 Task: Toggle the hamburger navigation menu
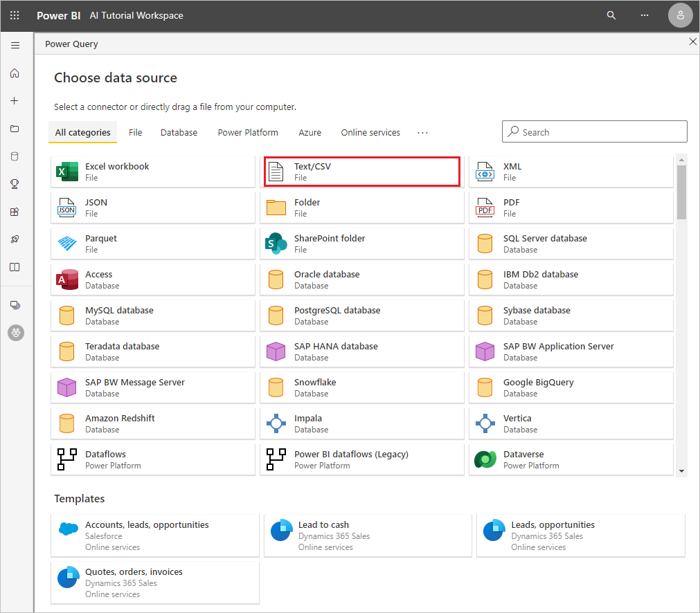15,45
